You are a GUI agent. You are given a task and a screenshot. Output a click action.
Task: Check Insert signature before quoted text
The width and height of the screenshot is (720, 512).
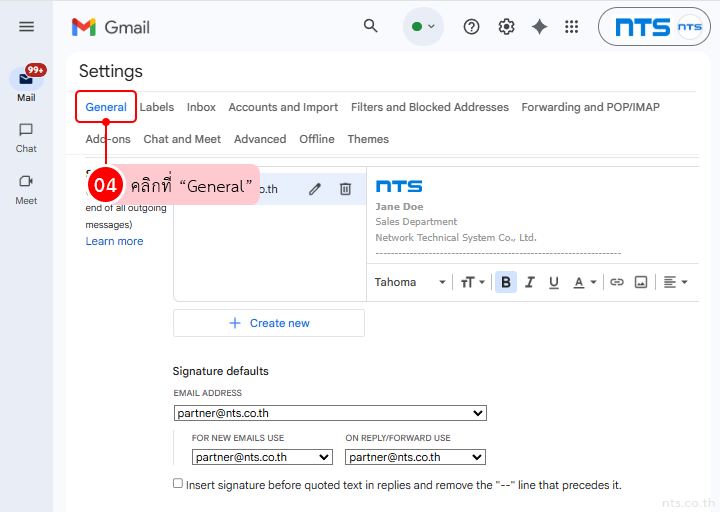tap(178, 483)
